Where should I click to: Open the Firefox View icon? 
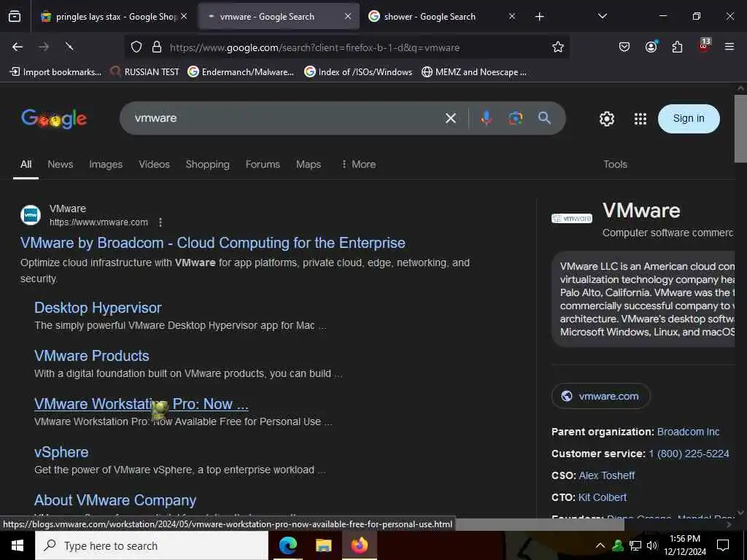(x=15, y=17)
